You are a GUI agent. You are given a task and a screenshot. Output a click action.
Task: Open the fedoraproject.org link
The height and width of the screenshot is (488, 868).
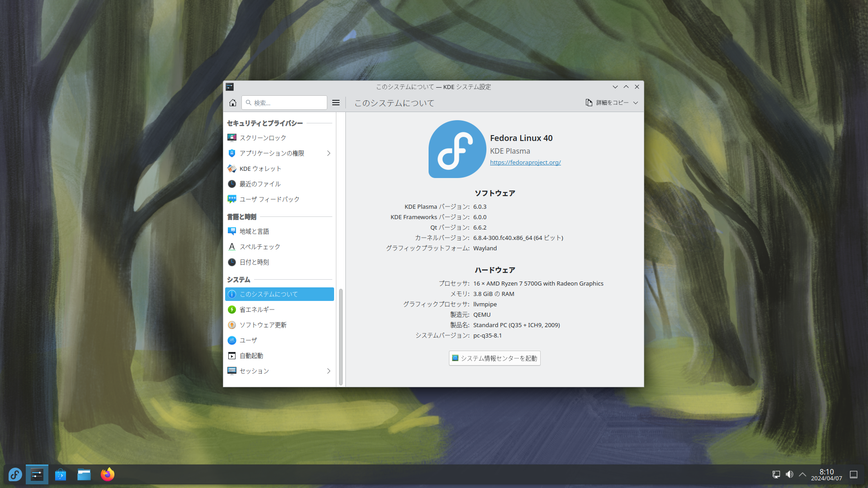(x=525, y=163)
